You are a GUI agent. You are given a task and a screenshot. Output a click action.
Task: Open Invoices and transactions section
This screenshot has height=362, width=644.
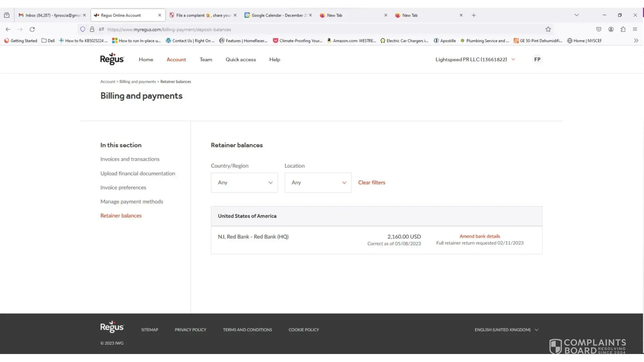[130, 159]
